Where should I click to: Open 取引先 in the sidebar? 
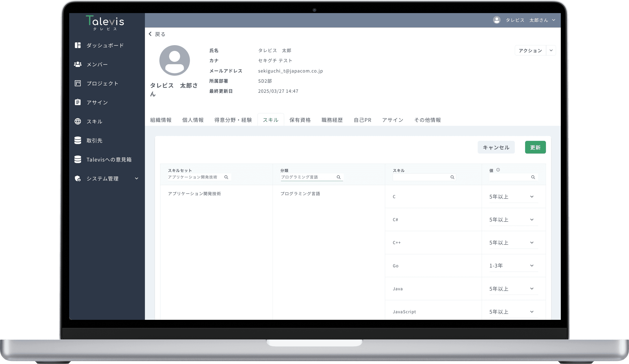[94, 140]
